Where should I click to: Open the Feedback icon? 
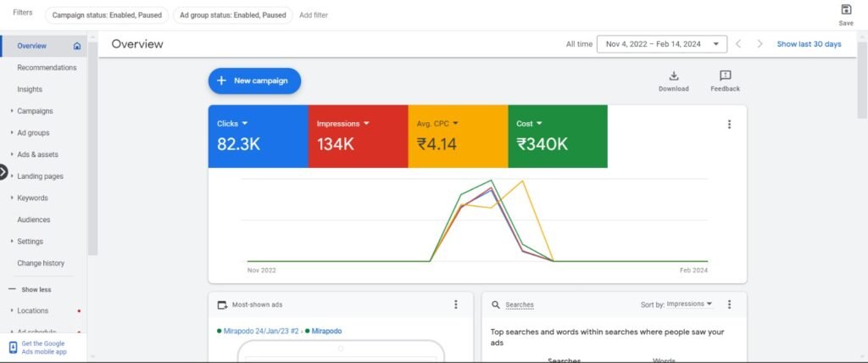[x=725, y=76]
